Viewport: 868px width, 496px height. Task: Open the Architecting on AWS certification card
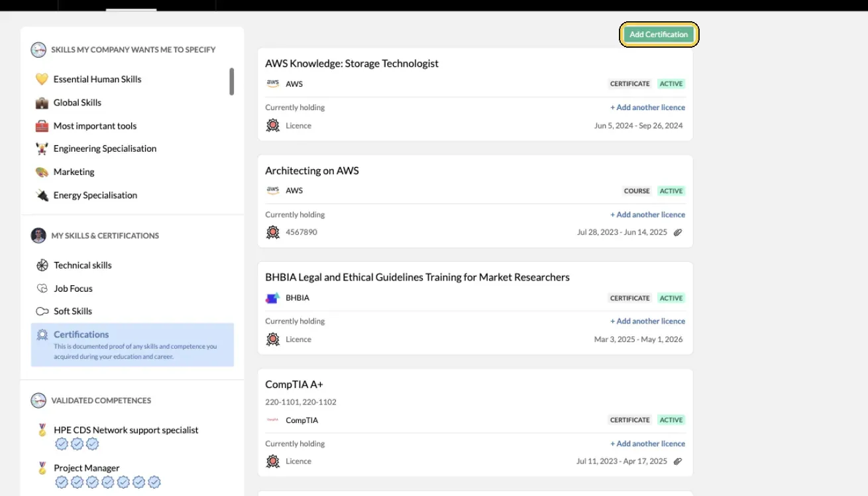pos(475,202)
